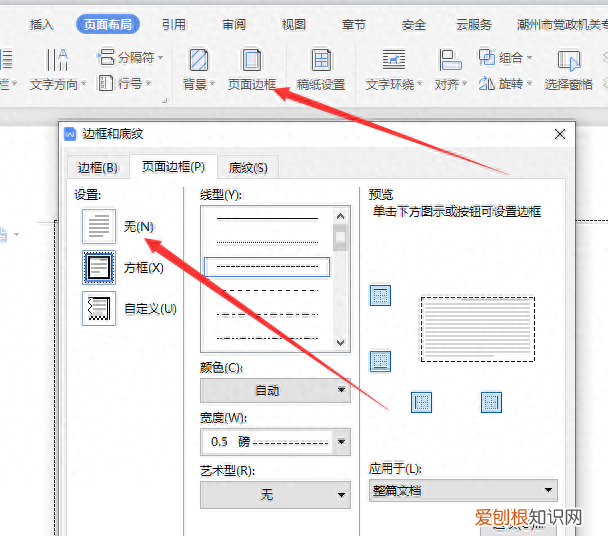
Task: Open the 审阅 ribbon tab
Action: (x=234, y=25)
